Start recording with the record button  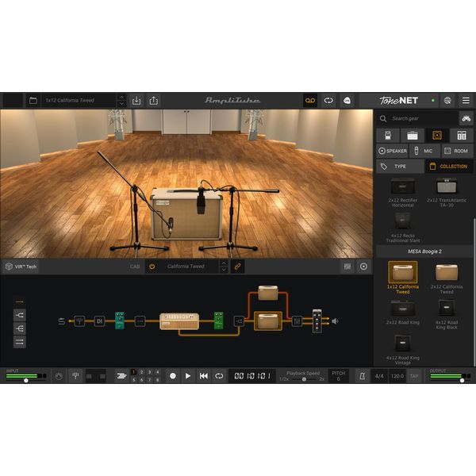click(173, 376)
